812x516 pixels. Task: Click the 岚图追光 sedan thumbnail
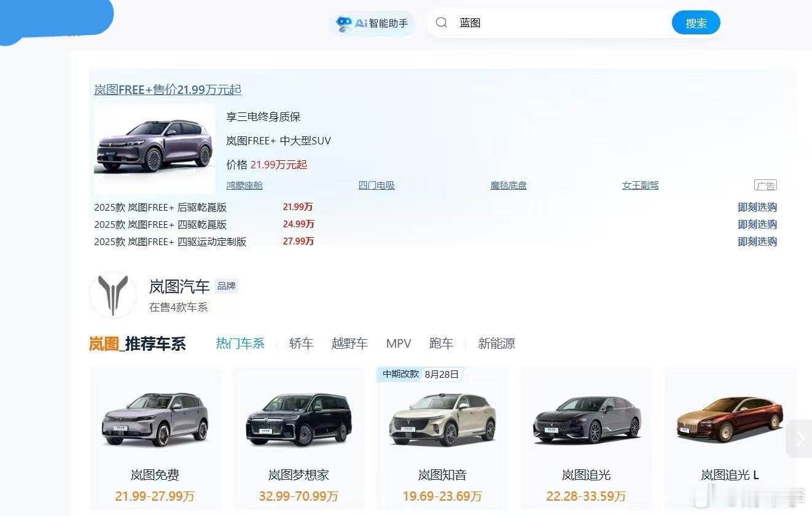pos(587,420)
